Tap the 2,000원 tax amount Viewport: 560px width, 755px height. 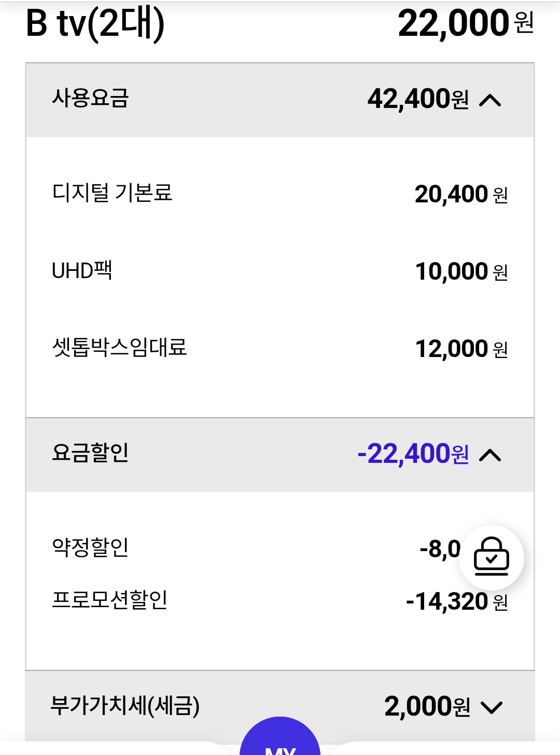pos(427,707)
